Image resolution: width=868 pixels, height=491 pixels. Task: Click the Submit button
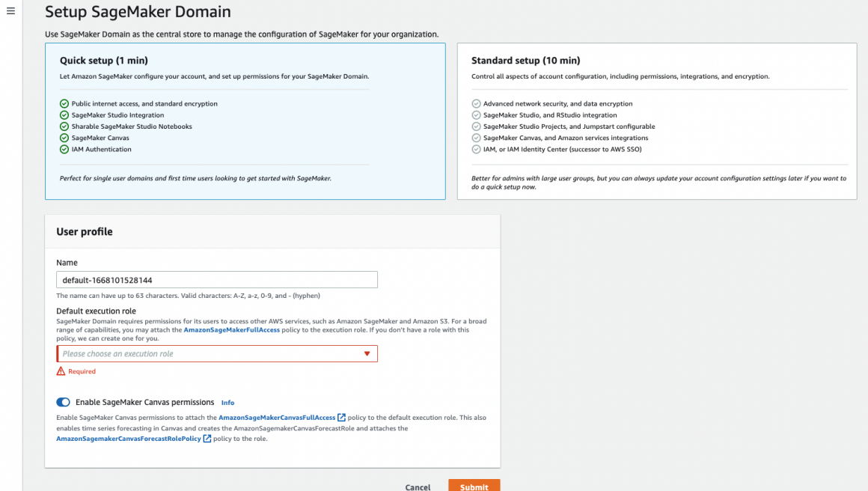[474, 487]
